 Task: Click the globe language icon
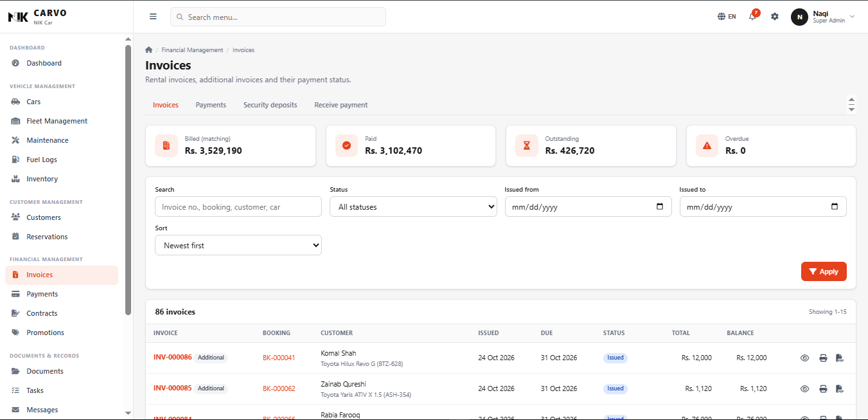[722, 17]
